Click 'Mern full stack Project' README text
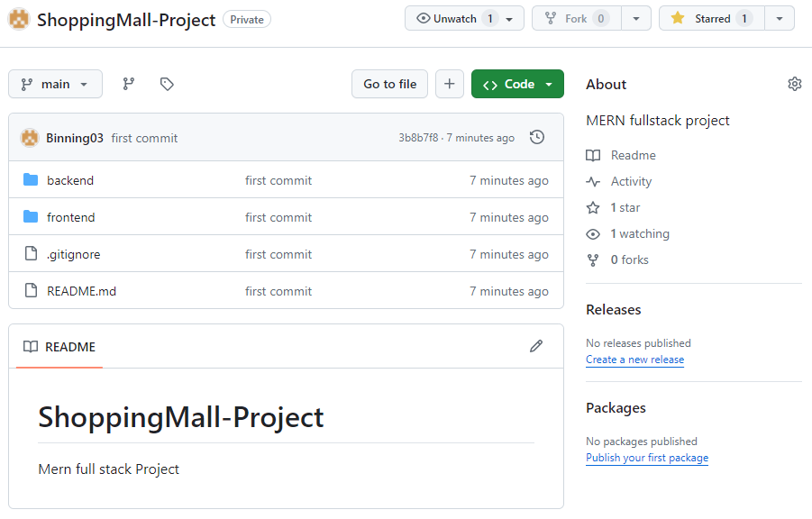The height and width of the screenshot is (519, 812). 109,469
